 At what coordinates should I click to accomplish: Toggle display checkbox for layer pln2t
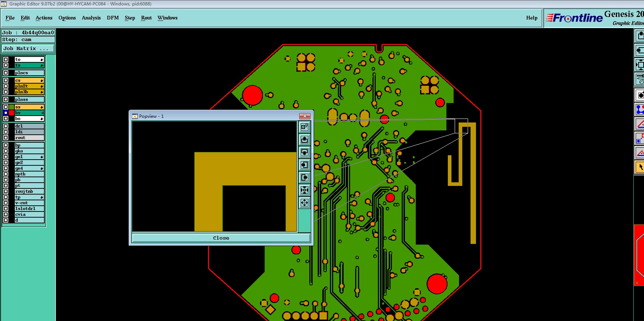(x=6, y=86)
